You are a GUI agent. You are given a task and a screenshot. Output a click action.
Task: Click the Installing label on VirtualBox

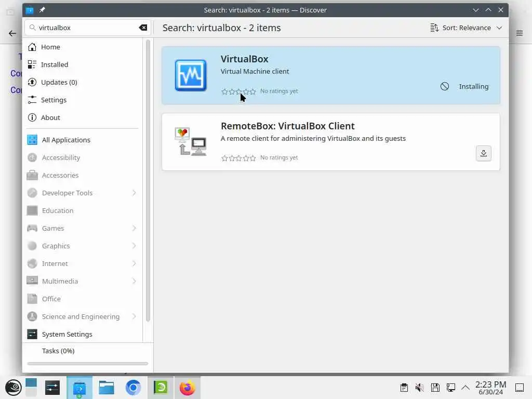point(474,87)
